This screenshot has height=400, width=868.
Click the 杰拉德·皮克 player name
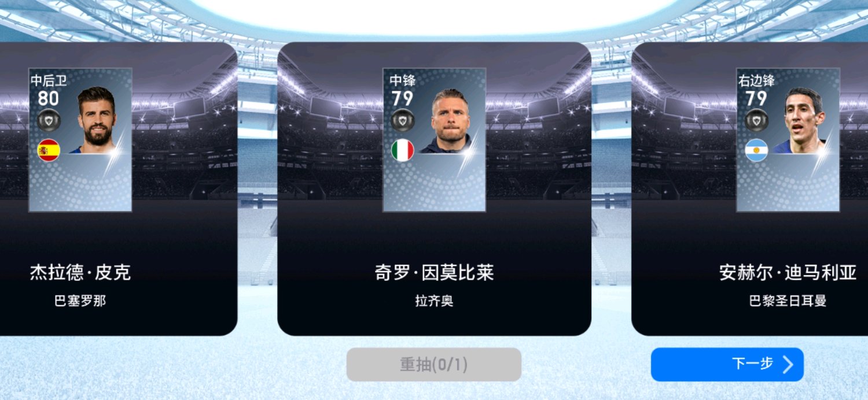[80, 273]
